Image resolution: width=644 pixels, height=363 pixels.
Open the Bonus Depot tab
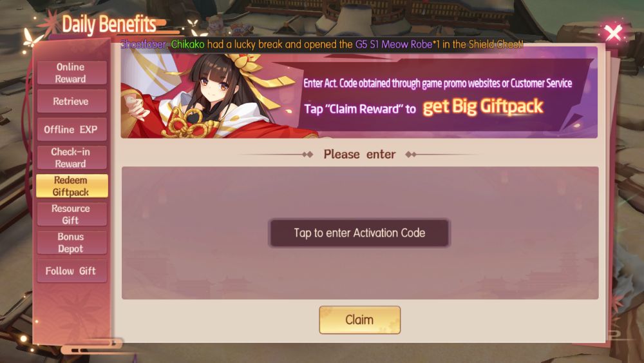click(71, 242)
